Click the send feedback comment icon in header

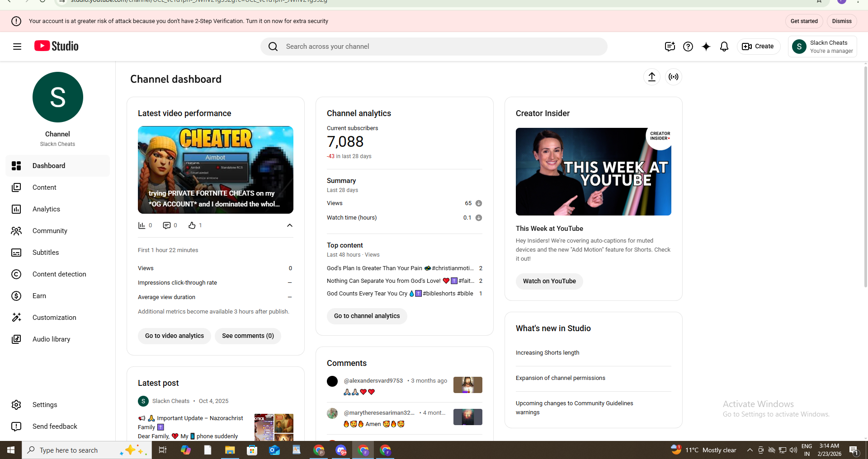670,47
